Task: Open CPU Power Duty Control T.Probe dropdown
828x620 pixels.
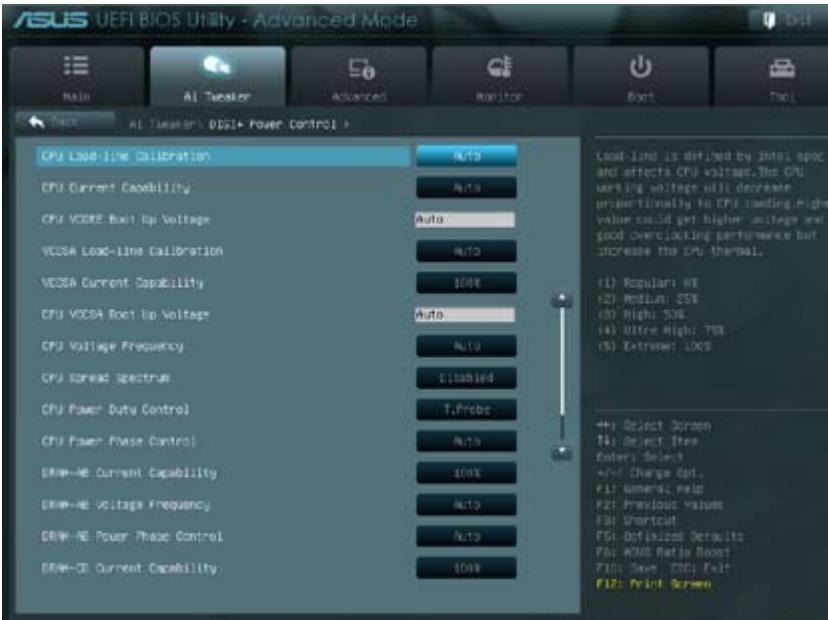Action: click(x=466, y=409)
